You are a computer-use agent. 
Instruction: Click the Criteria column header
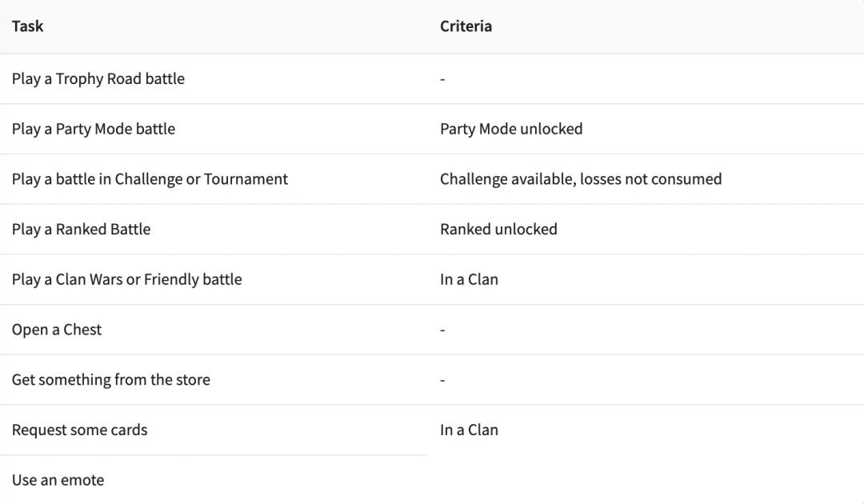(466, 26)
